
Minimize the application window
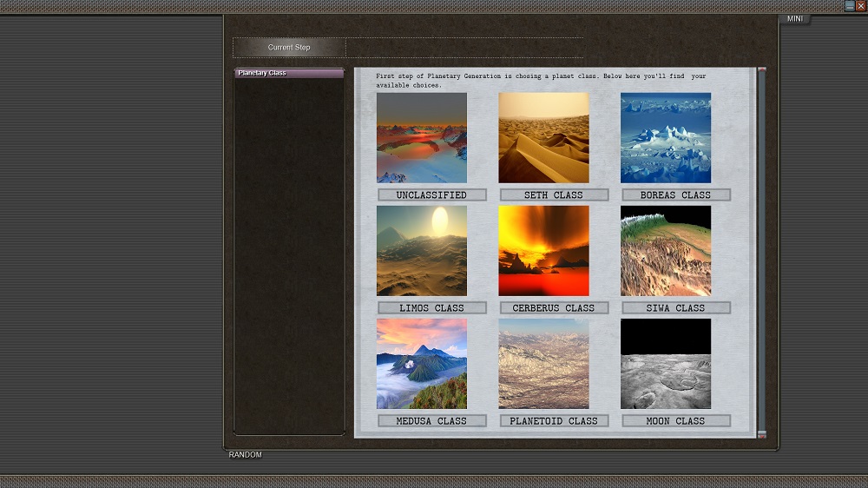pyautogui.click(x=850, y=5)
